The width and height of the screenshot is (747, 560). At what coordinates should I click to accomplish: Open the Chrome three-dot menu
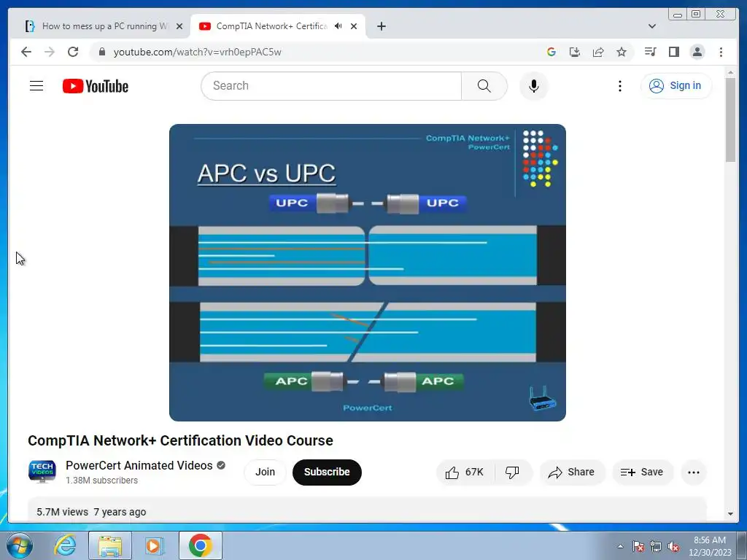[721, 52]
